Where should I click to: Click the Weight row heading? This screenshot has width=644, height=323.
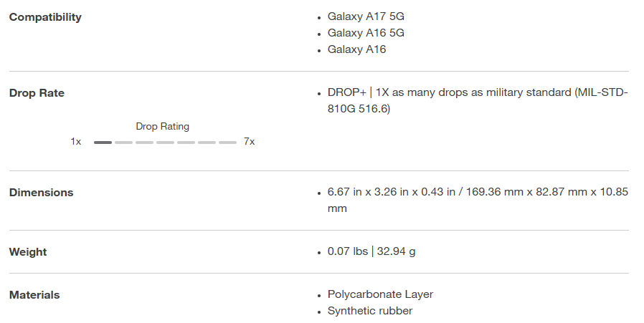(x=28, y=252)
